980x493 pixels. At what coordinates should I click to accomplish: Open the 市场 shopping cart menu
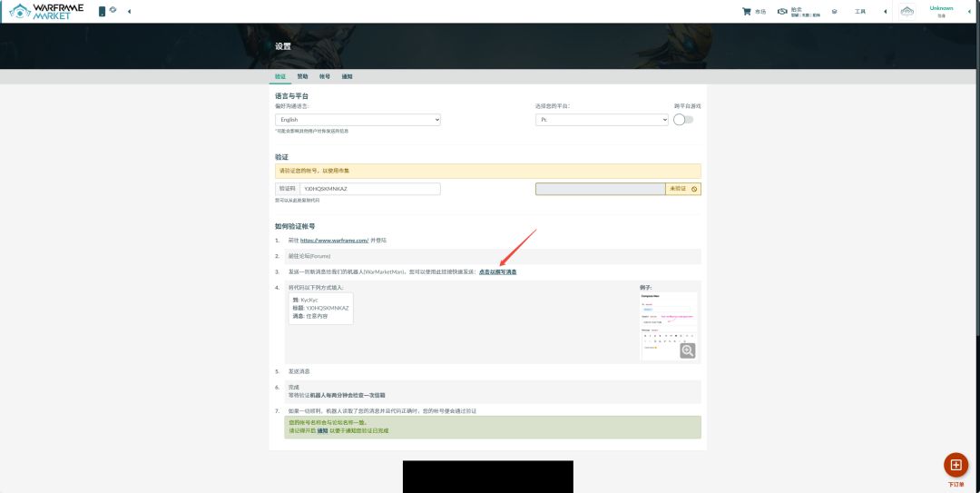click(754, 11)
